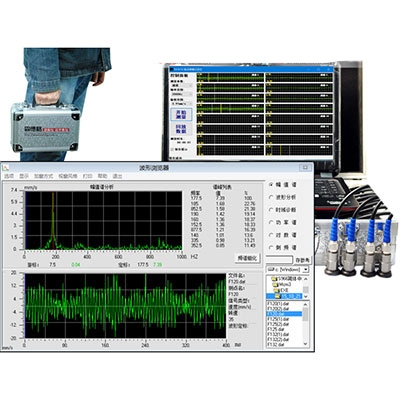Select the highlighted F120.dat file in the list
Screen dimensions: 400x400
[x=284, y=314]
